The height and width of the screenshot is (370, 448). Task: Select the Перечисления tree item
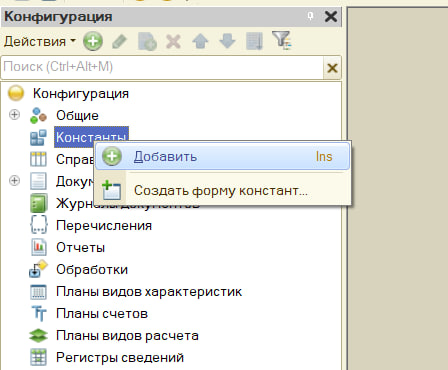104,225
